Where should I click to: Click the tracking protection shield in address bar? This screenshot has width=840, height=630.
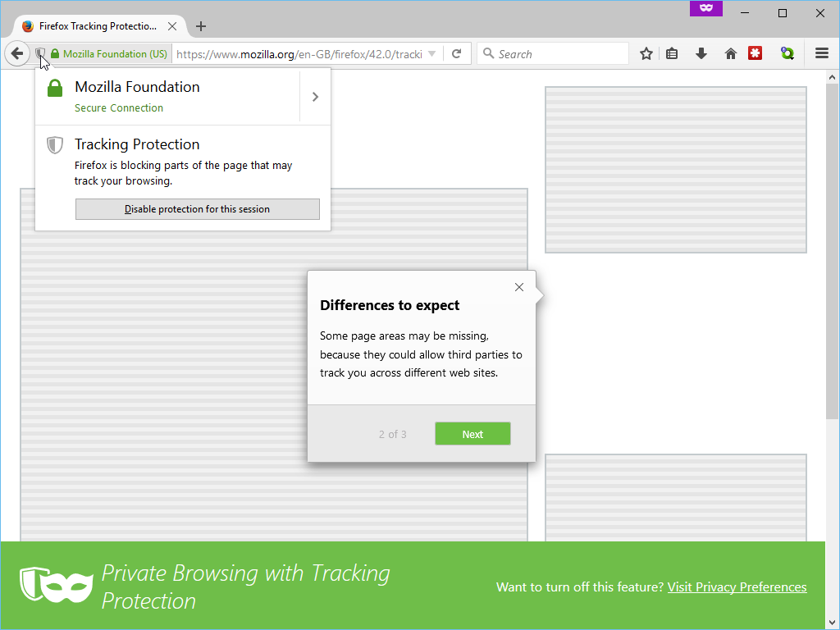39,54
